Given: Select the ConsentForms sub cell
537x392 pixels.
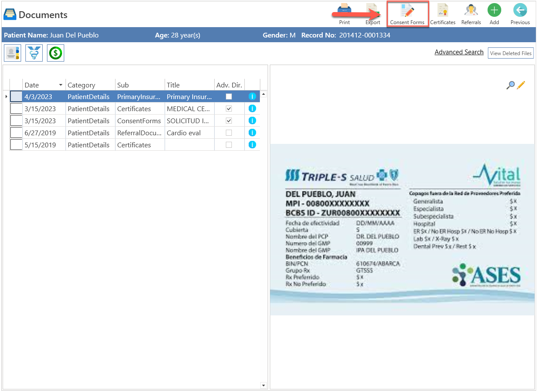Looking at the screenshot, I should coord(140,121).
